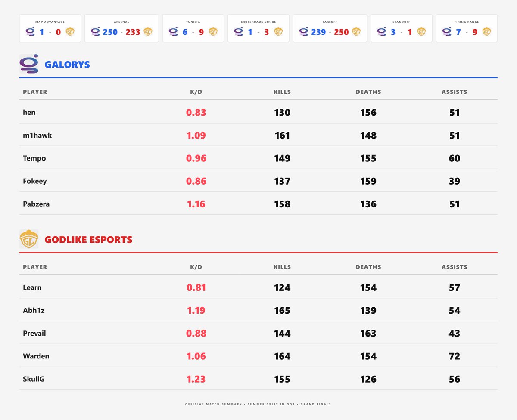Click the Galorys logo in Arsenal card
Screen dimensions: 517x420
[x=96, y=32]
